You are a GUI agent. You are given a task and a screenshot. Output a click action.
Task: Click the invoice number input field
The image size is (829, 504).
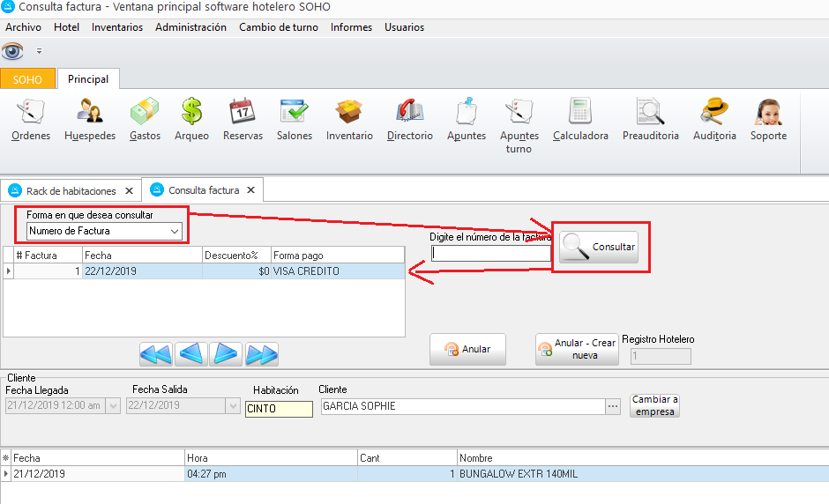click(490, 254)
